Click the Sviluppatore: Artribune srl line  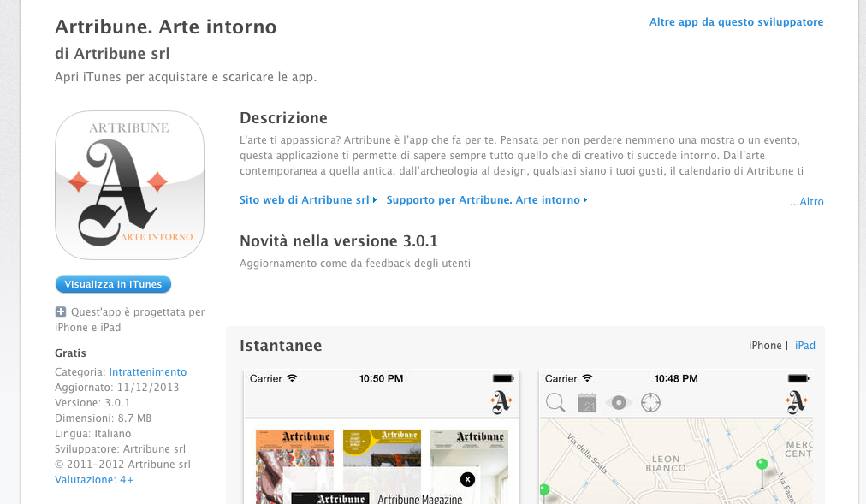120,449
